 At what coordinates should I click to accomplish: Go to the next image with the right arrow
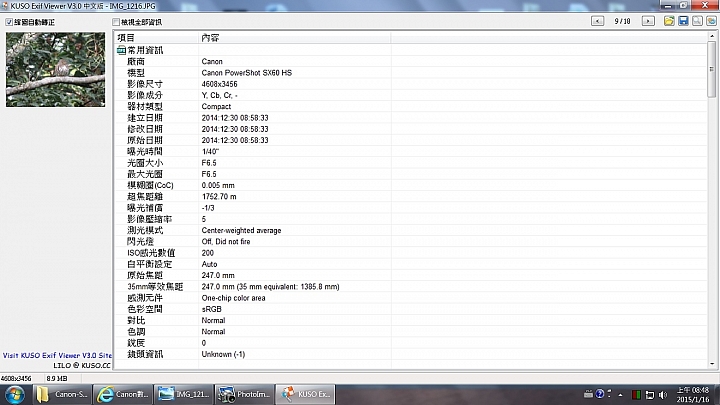point(648,21)
